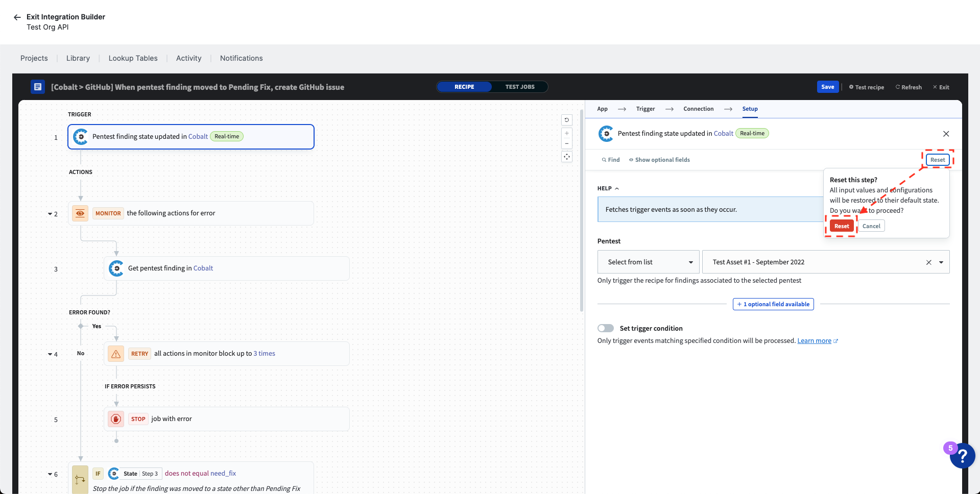The height and width of the screenshot is (494, 980).
Task: Show optional fields in setup panel
Action: click(659, 160)
